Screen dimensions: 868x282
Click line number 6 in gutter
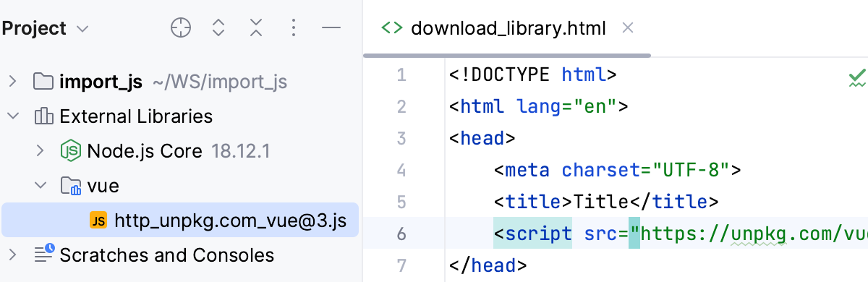(x=401, y=234)
